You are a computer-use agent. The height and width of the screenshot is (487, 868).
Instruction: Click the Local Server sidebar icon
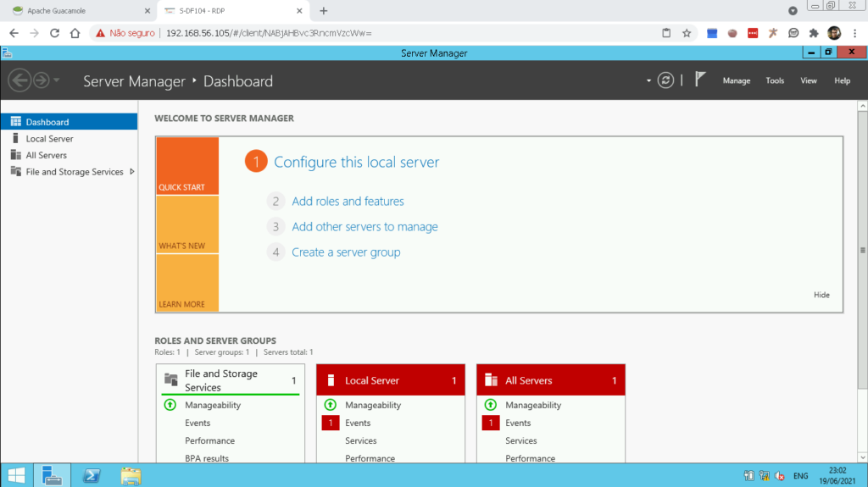click(x=15, y=138)
